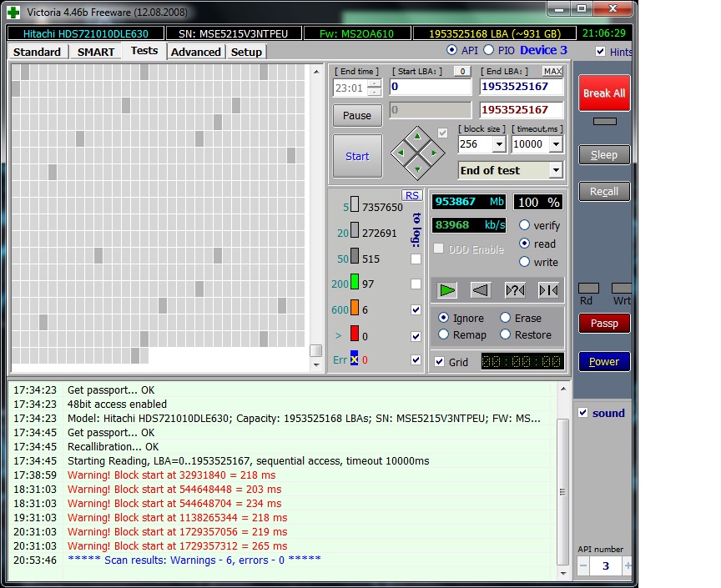Choose the random access scan icon
Viewport: 721px width, 588px height.
pos(515,290)
